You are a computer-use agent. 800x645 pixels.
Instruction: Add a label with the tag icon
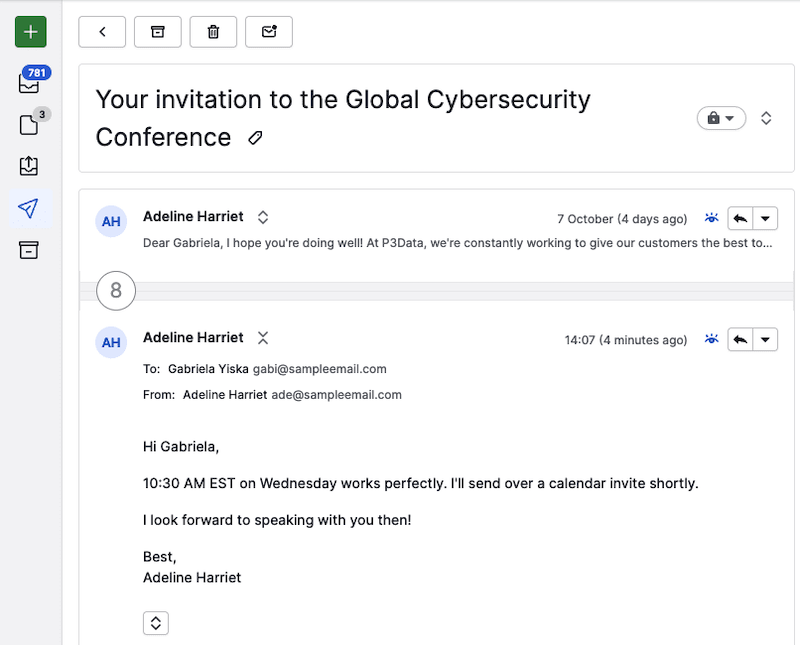(255, 138)
